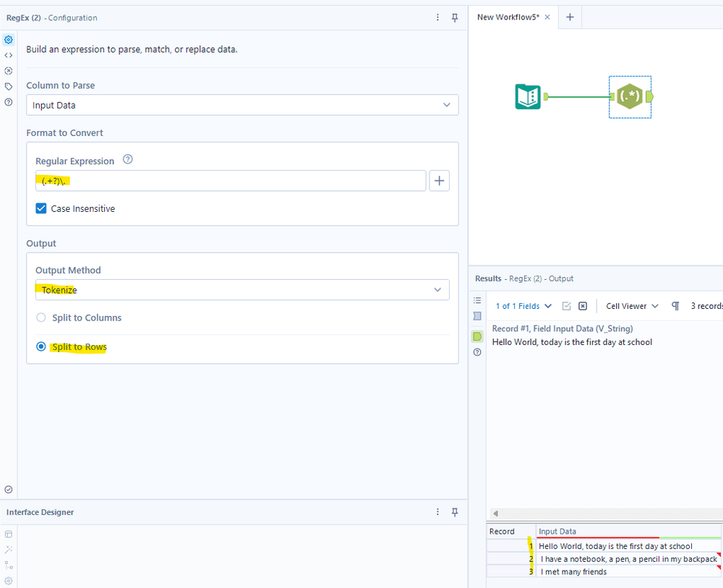Click the plus button beside regular expression
Image resolution: width=723 pixels, height=588 pixels.
(439, 181)
